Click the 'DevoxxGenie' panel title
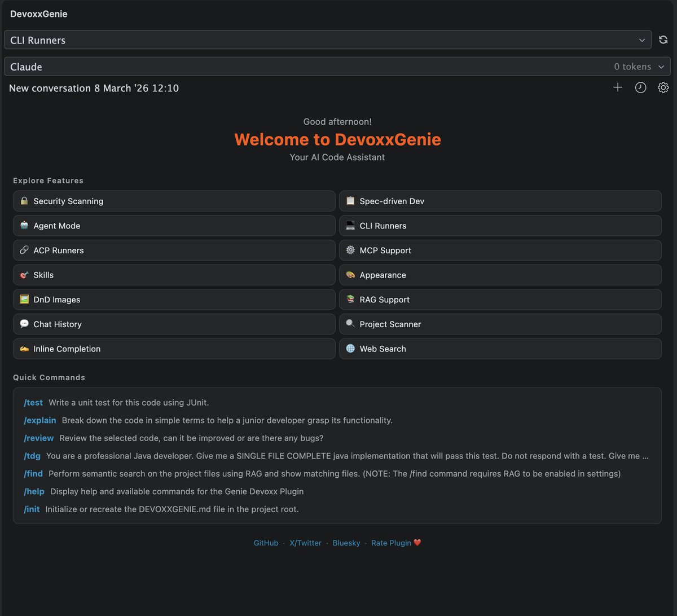Image resolution: width=677 pixels, height=616 pixels. click(38, 14)
